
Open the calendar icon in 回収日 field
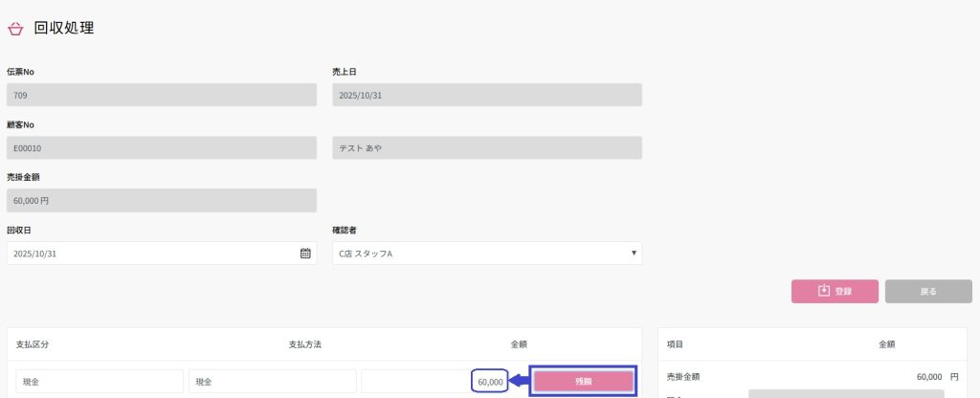[305, 254]
